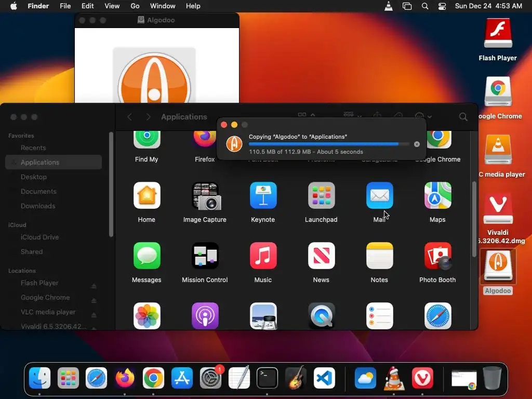Select the Vivaldi dmg file on desktop
This screenshot has height=399, width=532.
coord(498,208)
